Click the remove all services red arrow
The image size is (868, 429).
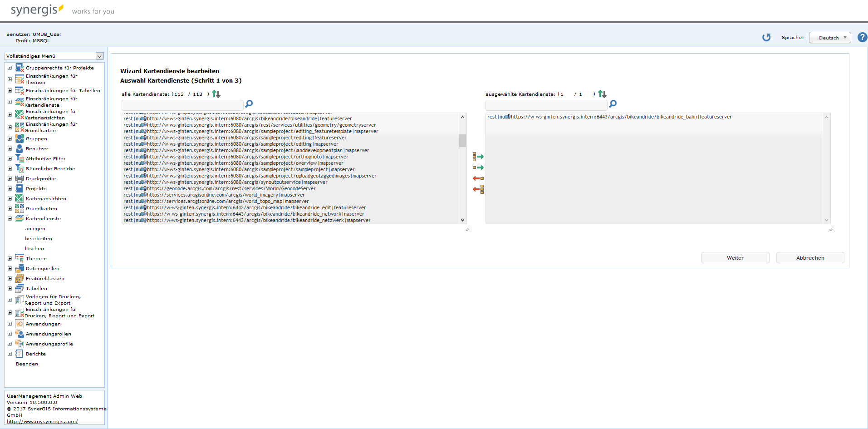coord(478,189)
